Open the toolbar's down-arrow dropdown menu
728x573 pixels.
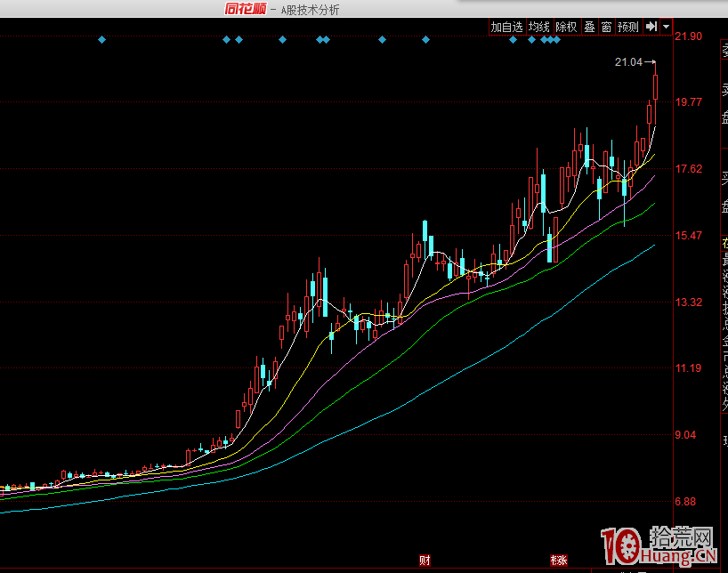click(667, 27)
